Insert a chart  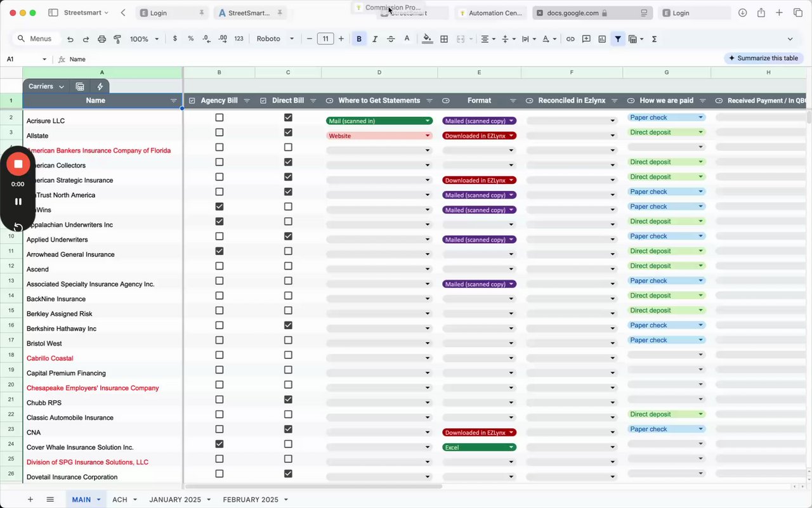coord(602,39)
